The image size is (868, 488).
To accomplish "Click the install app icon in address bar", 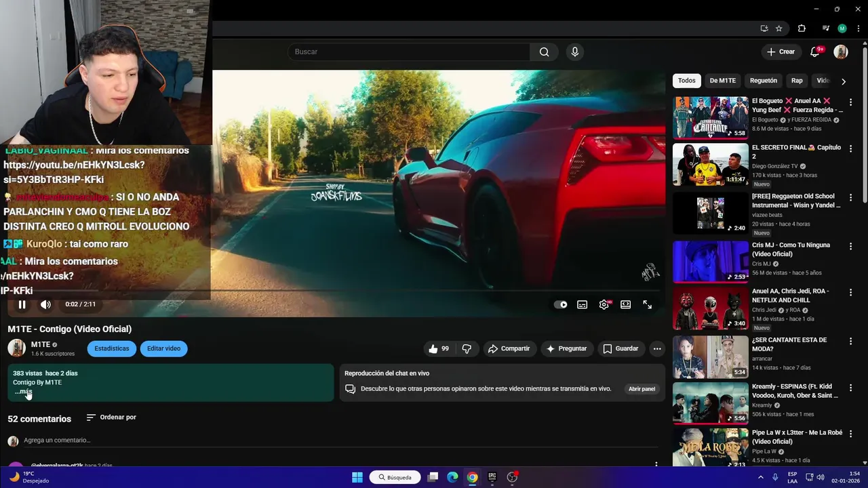I will (x=764, y=28).
